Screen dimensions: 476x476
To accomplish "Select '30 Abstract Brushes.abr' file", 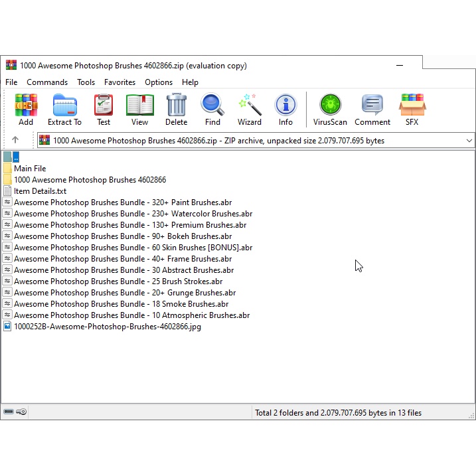I will pyautogui.click(x=124, y=270).
